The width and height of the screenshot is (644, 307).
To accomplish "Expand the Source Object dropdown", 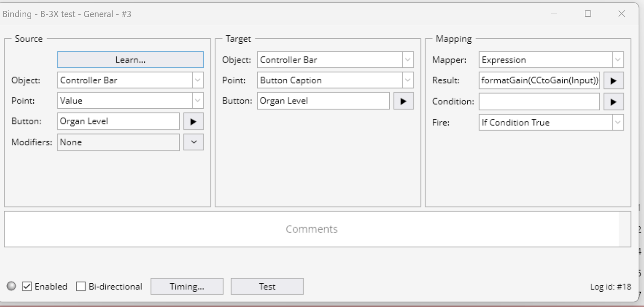I will click(x=198, y=80).
